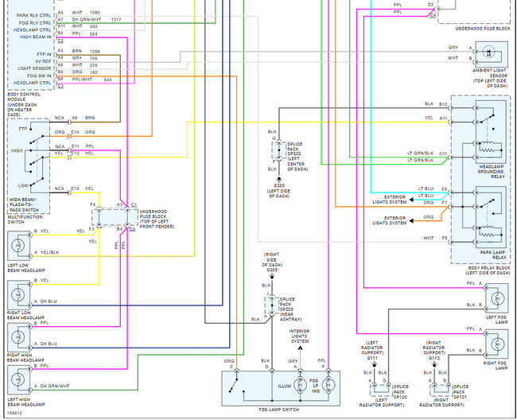
Task: Click the WHT F6 wire label
Action: (435, 238)
